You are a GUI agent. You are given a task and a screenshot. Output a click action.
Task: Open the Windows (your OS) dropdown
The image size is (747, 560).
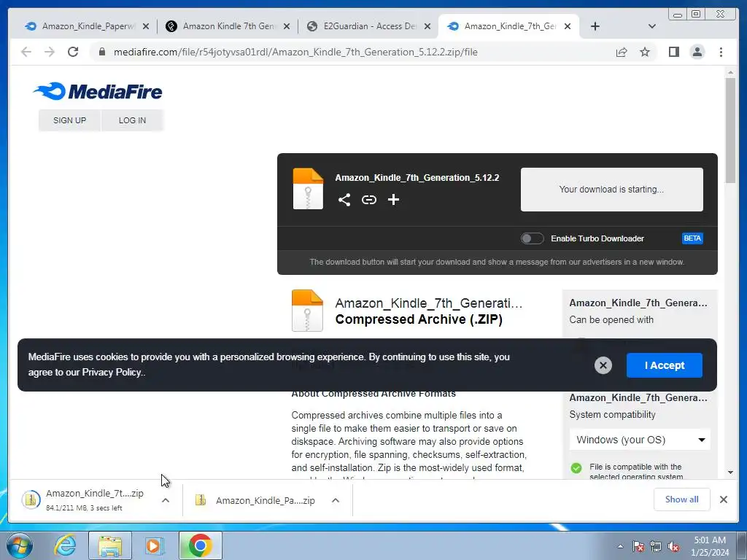pos(640,440)
